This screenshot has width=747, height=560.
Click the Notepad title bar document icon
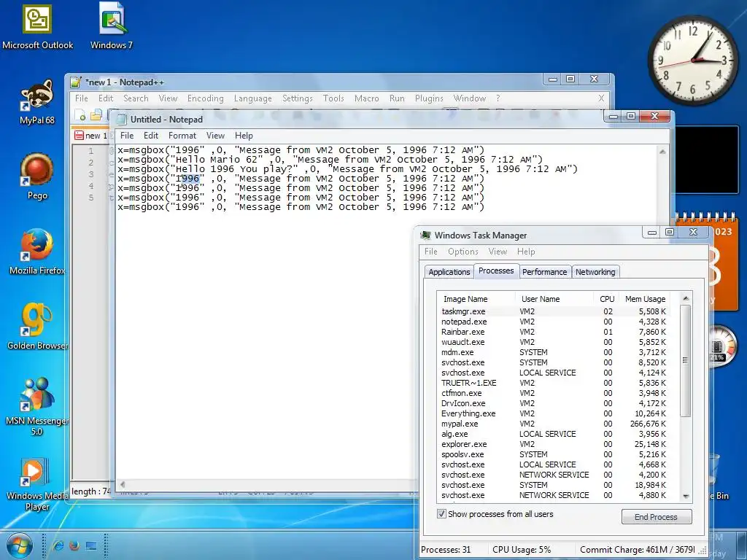(x=122, y=119)
